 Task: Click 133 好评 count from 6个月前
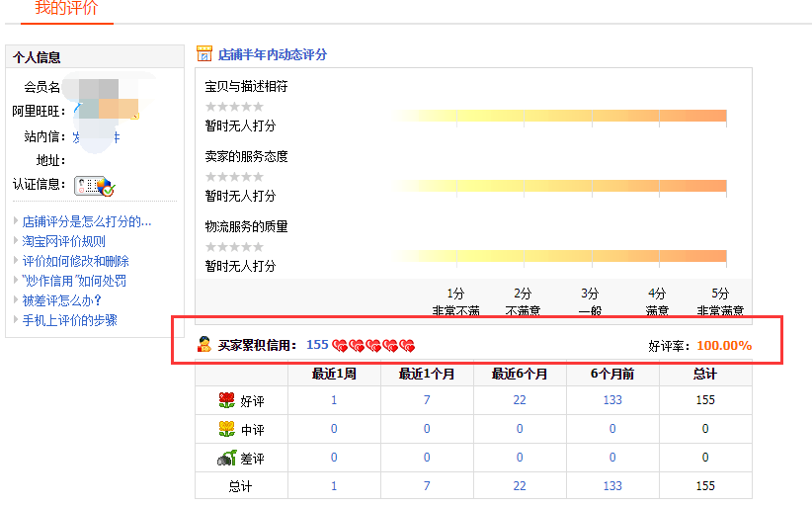click(612, 400)
